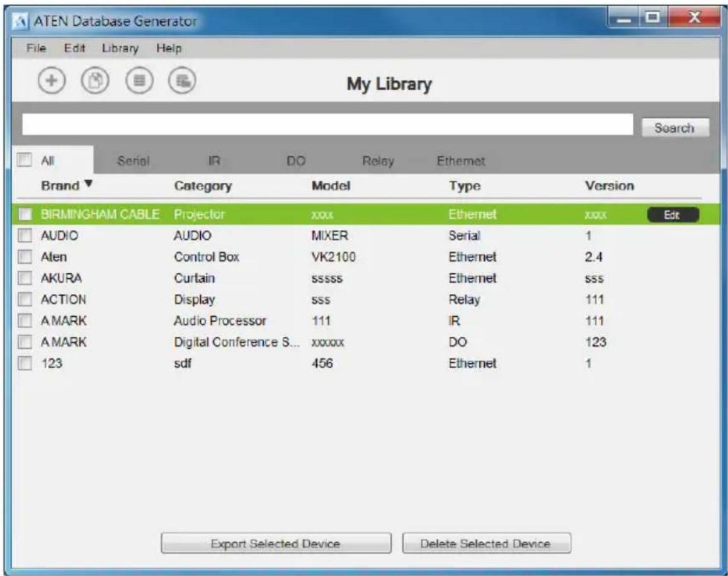The image size is (728, 576).
Task: Open the Edit menu
Action: click(75, 48)
